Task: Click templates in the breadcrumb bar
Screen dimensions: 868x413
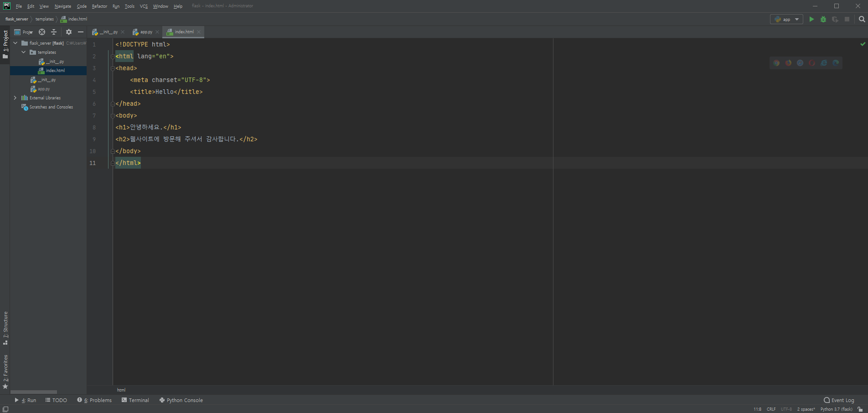Action: [x=45, y=19]
